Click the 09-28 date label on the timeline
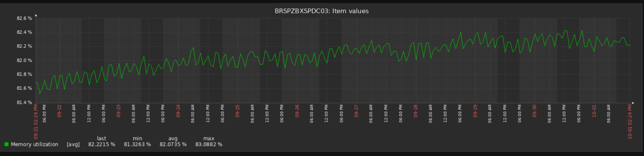644x156 pixels. click(x=415, y=111)
